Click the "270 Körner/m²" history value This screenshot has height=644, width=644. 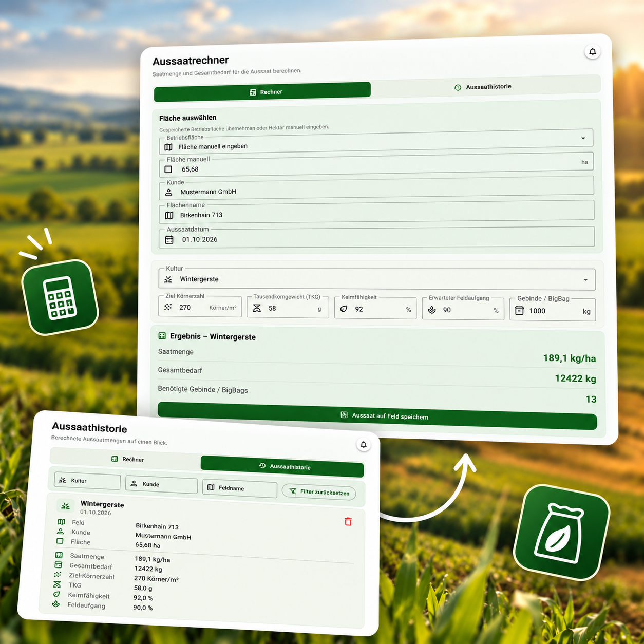(x=156, y=579)
